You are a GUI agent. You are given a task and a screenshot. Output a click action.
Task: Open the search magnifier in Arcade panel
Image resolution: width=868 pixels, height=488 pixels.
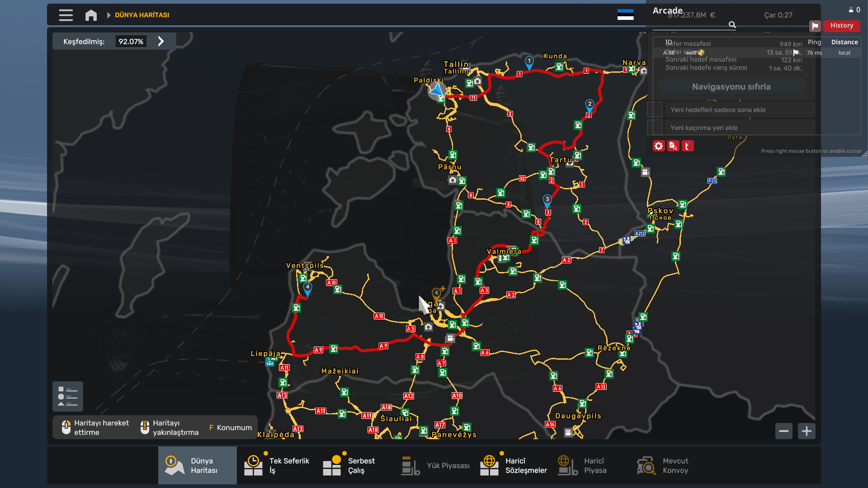732,25
